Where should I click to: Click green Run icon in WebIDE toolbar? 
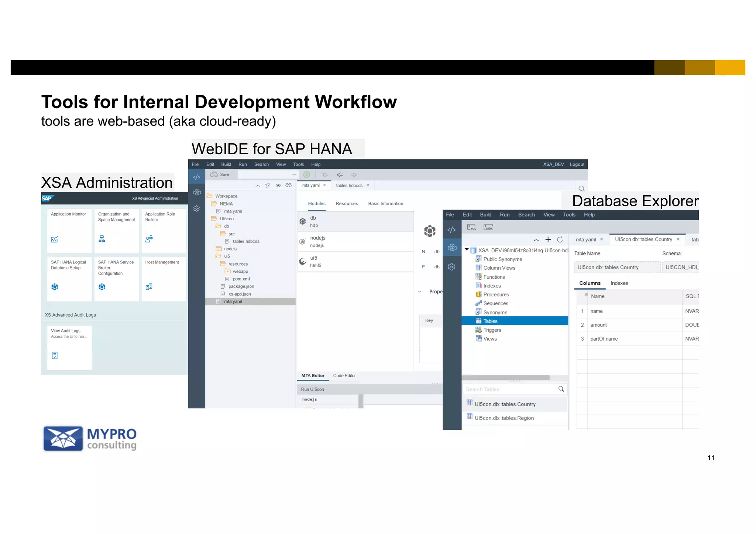306,175
